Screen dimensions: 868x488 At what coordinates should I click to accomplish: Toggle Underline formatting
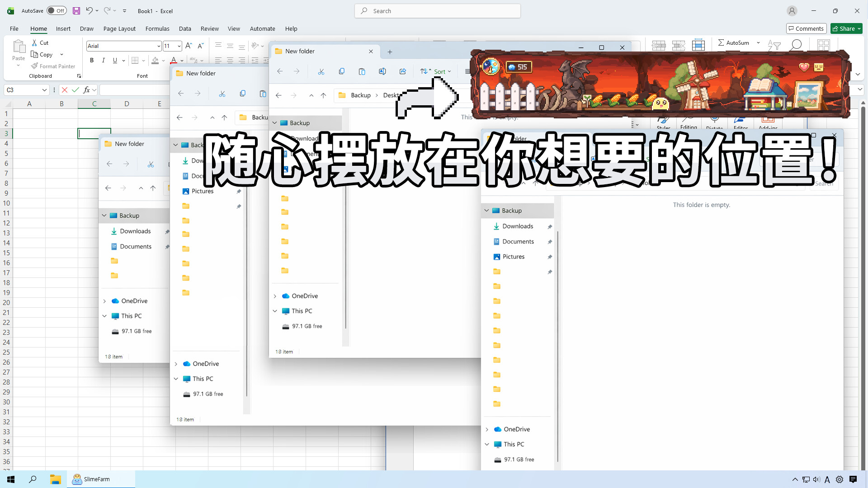(115, 60)
